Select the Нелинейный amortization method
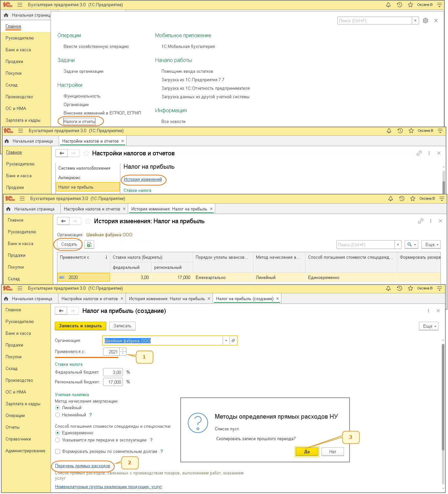The image size is (448, 494). coord(58,415)
